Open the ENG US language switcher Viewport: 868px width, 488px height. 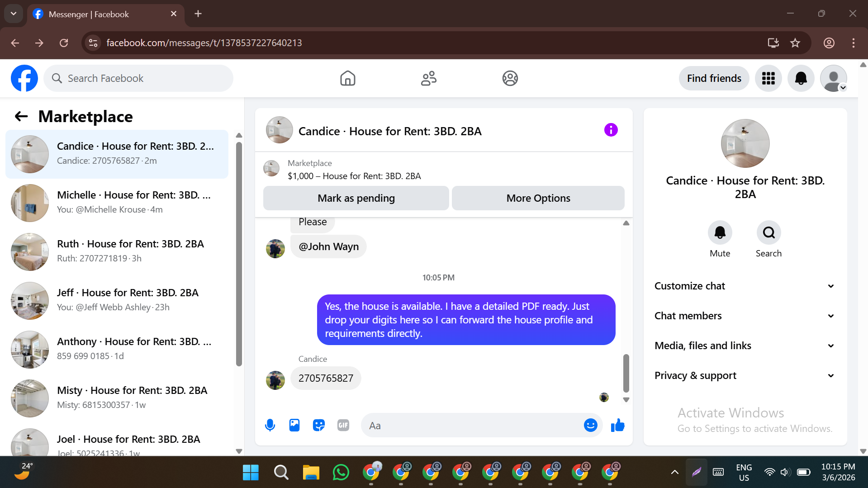coord(744,472)
